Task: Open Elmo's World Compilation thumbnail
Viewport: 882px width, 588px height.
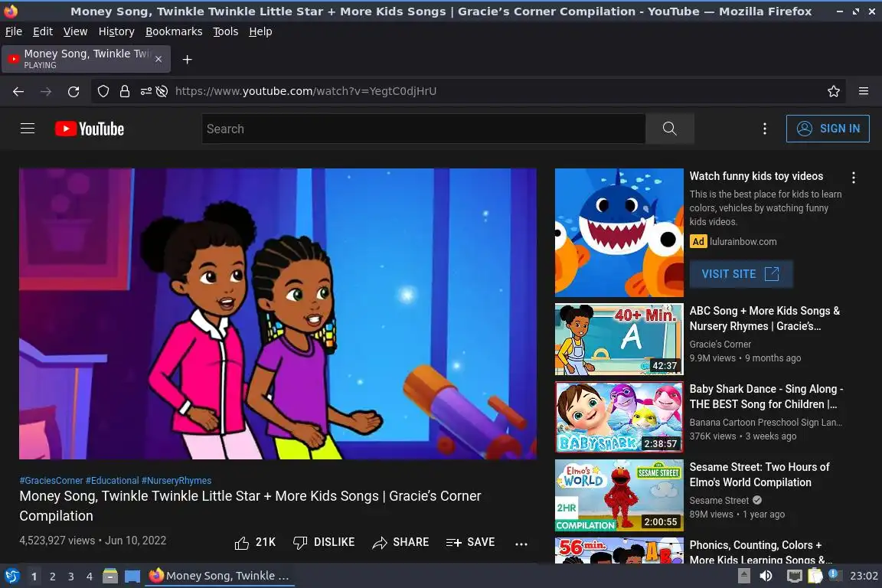Action: point(619,495)
